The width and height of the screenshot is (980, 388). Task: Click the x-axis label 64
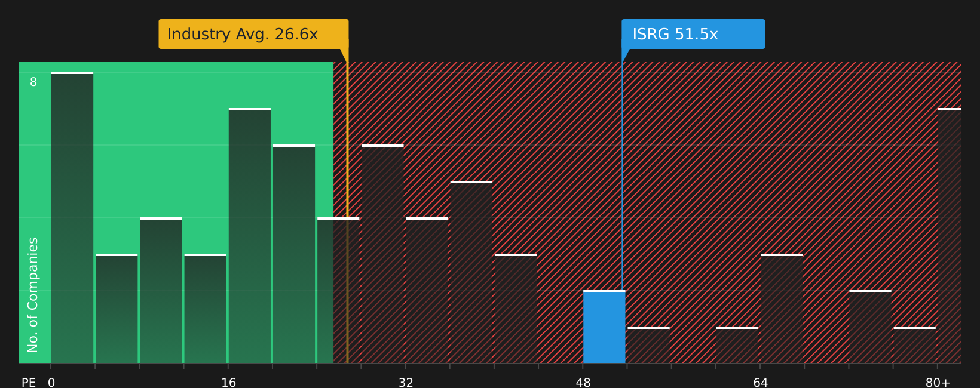[761, 383]
